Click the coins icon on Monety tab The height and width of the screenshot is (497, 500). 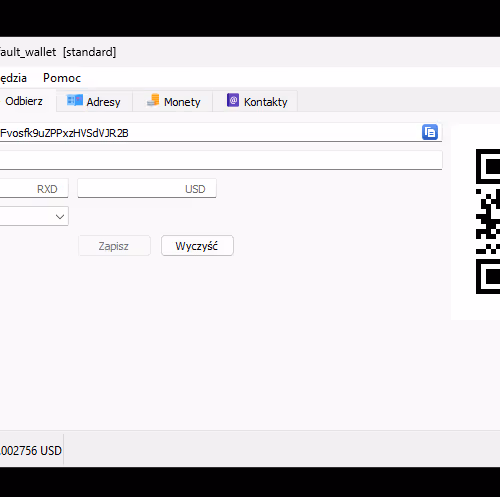coord(153,100)
